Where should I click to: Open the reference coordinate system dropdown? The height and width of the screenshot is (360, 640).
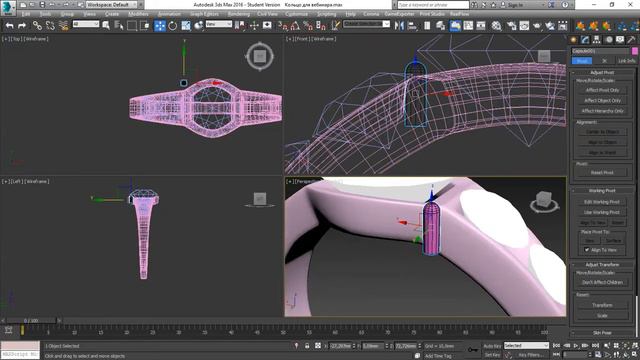pos(218,24)
